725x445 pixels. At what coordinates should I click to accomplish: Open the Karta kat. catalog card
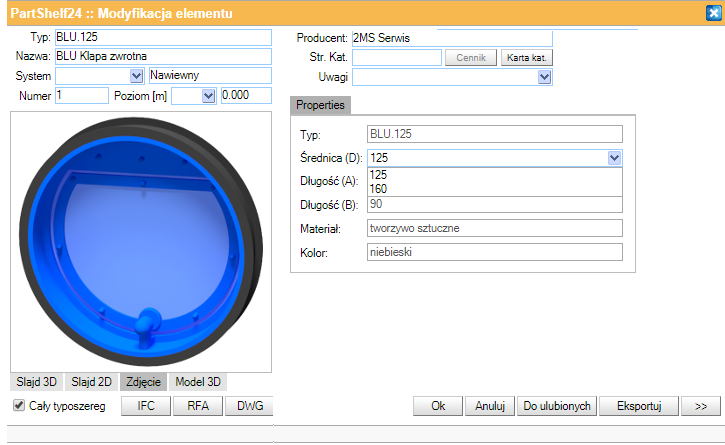coord(526,58)
